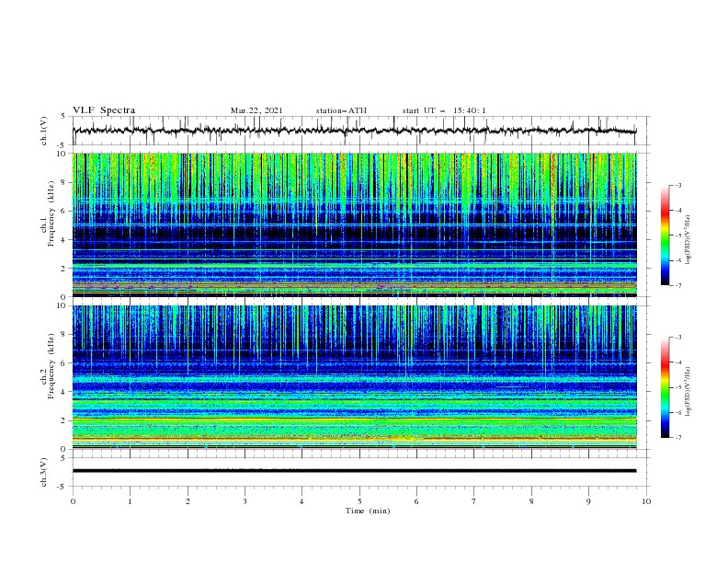This screenshot has width=728, height=563.
Task: Select the ch.2 spectrogram panel
Action: tap(355, 377)
